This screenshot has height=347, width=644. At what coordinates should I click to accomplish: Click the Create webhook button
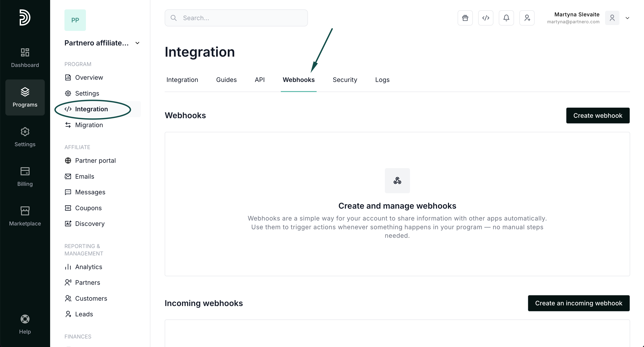(x=597, y=116)
